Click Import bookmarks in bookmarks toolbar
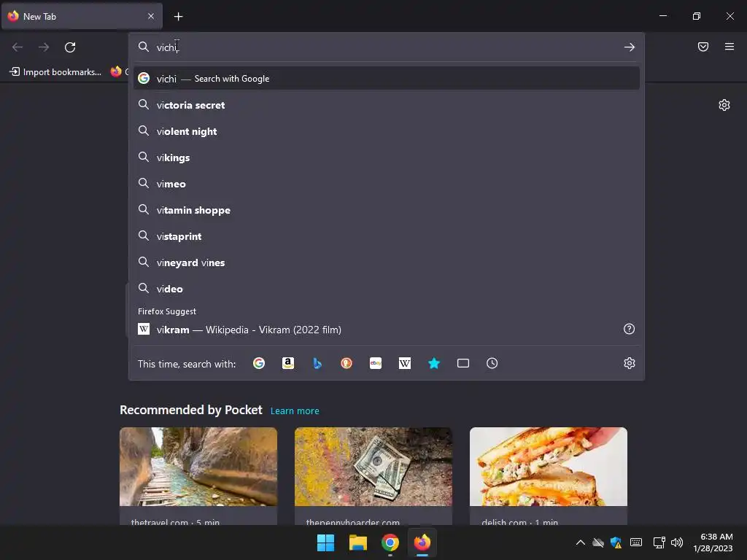This screenshot has width=747, height=560. coord(55,72)
